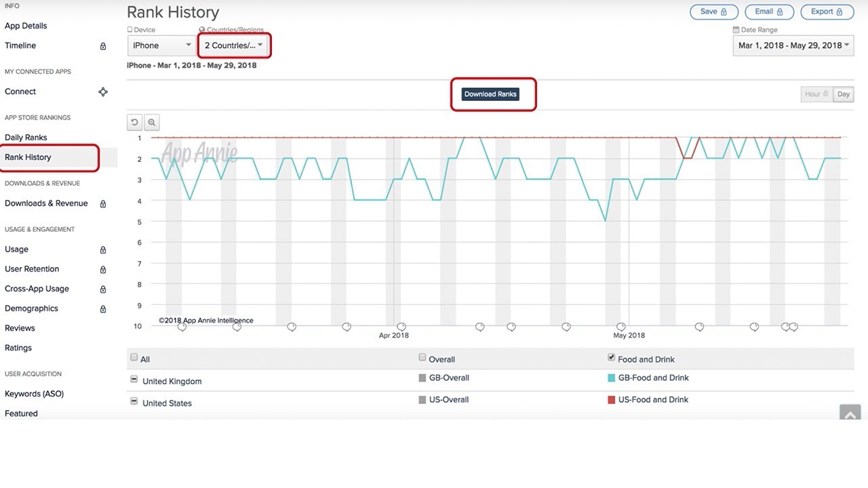
Task: Click the Rank History page title
Action: click(173, 12)
